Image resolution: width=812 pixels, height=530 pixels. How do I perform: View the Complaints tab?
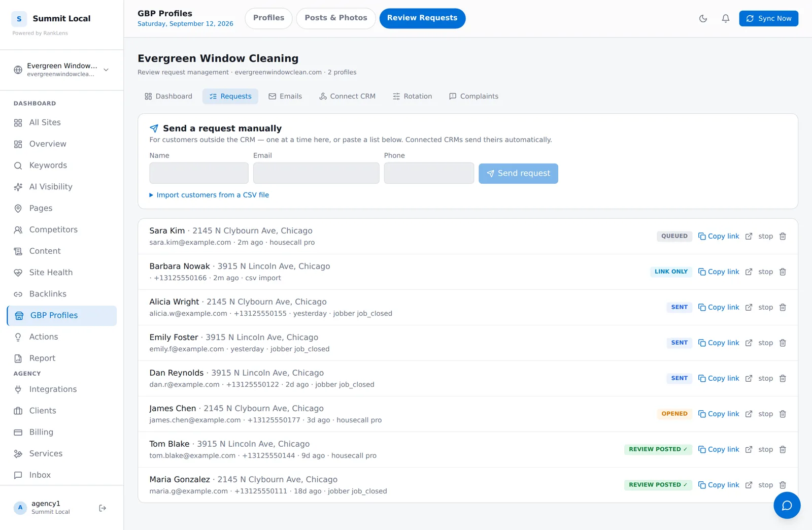(x=474, y=96)
